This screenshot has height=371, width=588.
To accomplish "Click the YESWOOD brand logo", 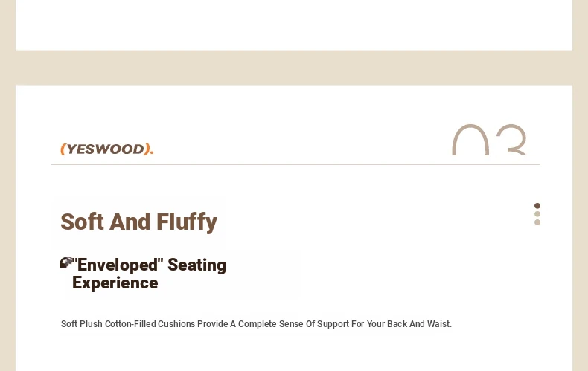I will coord(107,149).
